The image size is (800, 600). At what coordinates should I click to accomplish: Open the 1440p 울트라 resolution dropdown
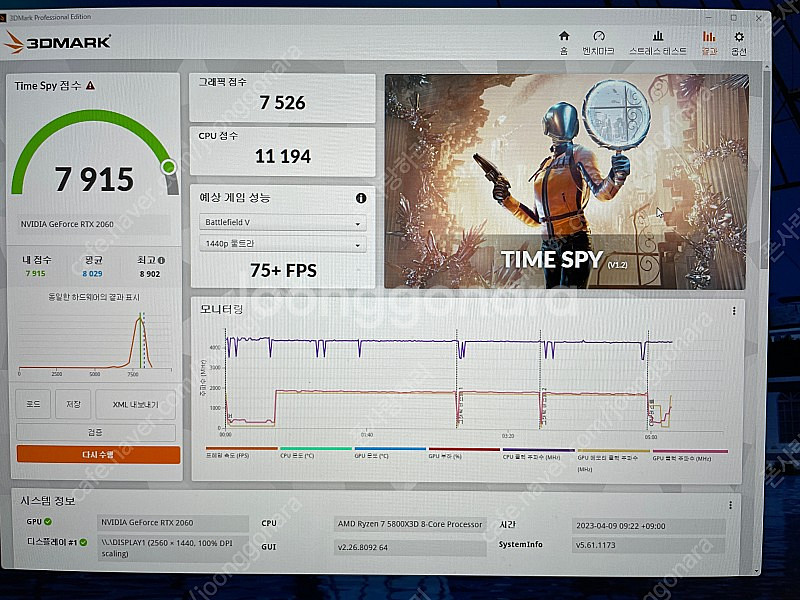coord(283,244)
